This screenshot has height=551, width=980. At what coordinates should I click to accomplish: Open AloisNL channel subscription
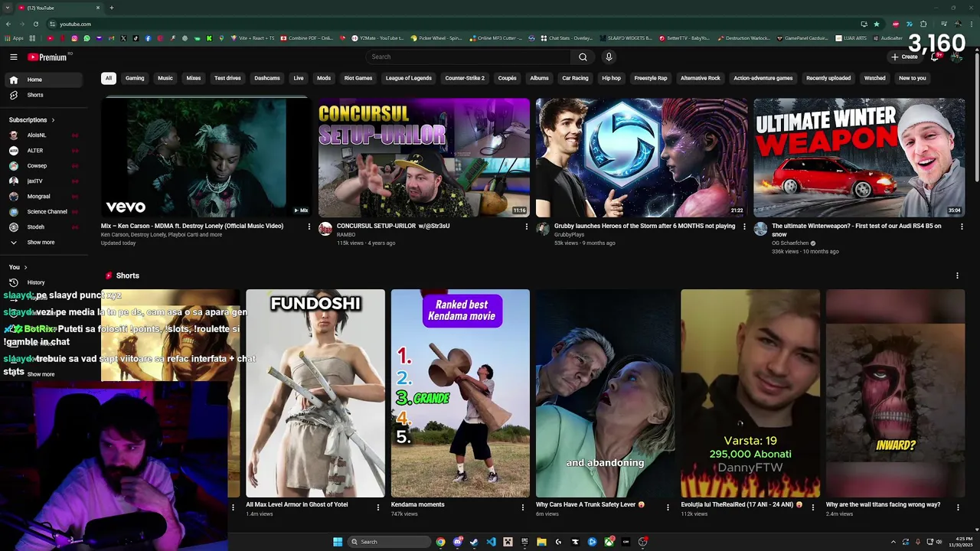coord(43,135)
